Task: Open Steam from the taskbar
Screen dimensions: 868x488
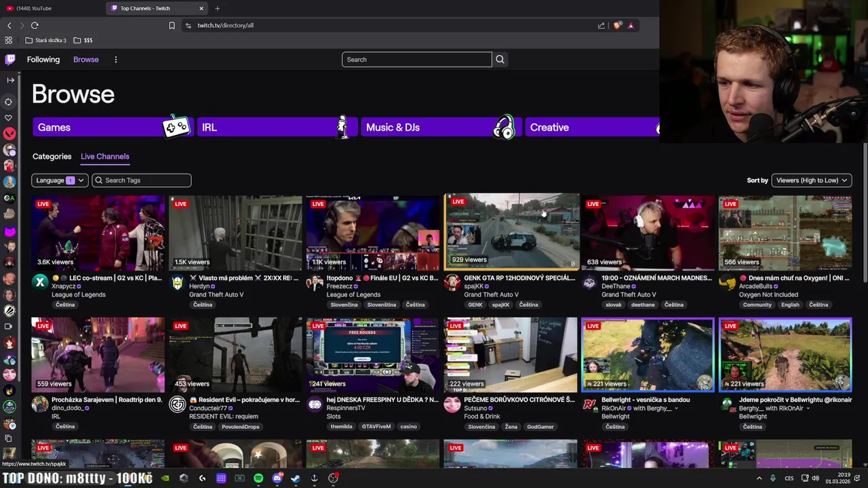Action: click(x=295, y=479)
